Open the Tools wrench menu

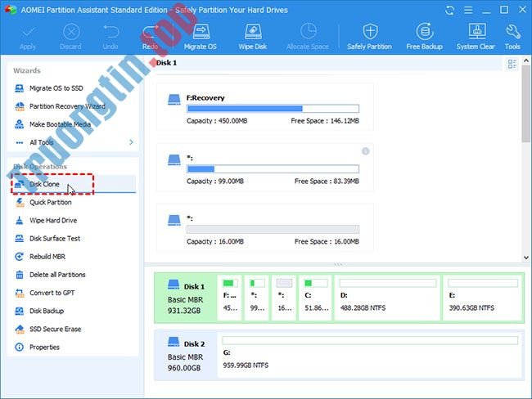512,37
